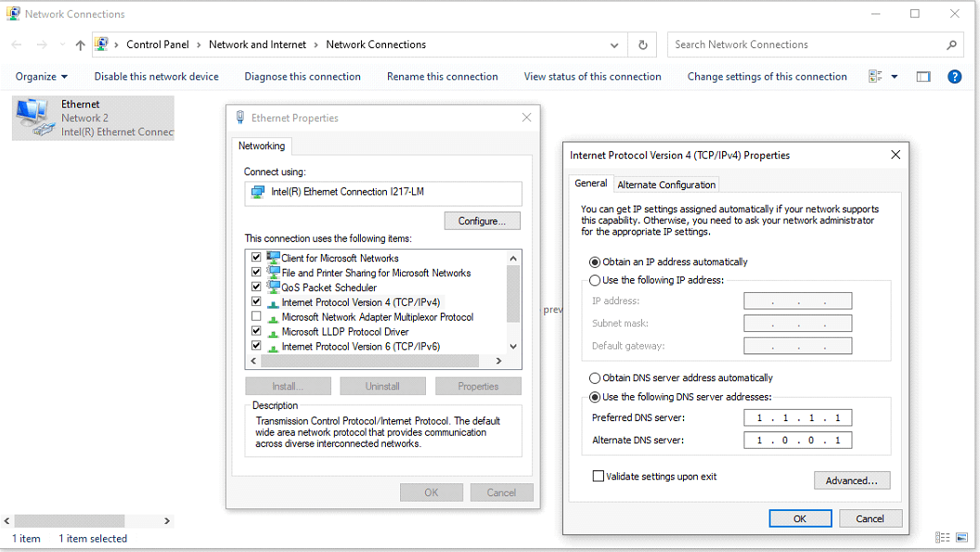
Task: Click the items list horizontal scroll-right arrow
Action: [498, 361]
